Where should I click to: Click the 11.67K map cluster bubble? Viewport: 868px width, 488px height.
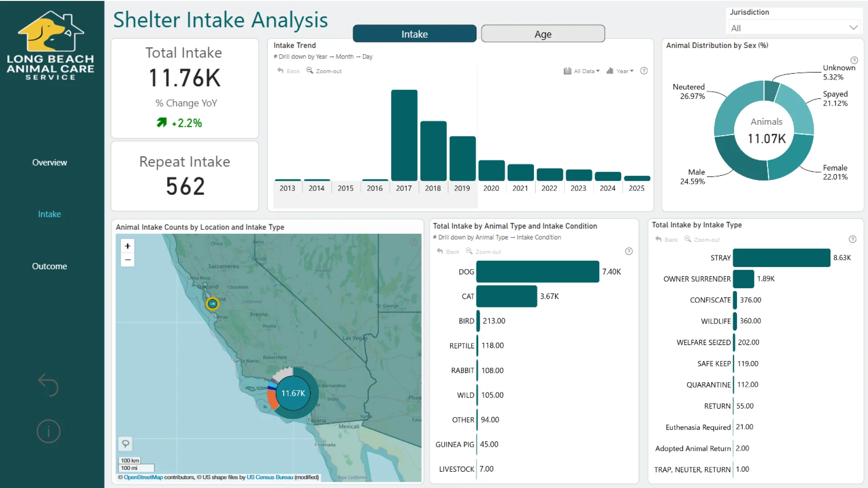pyautogui.click(x=293, y=393)
